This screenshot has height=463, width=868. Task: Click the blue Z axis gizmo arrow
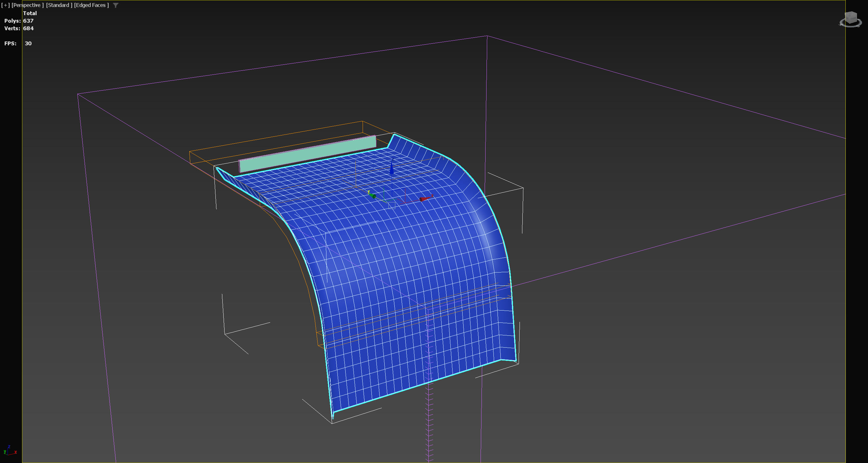pos(392,169)
